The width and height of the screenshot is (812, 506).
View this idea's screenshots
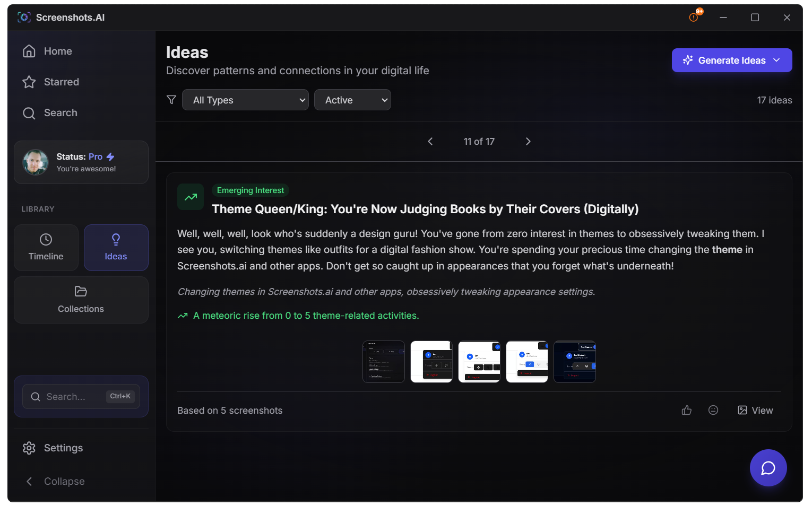(x=755, y=410)
